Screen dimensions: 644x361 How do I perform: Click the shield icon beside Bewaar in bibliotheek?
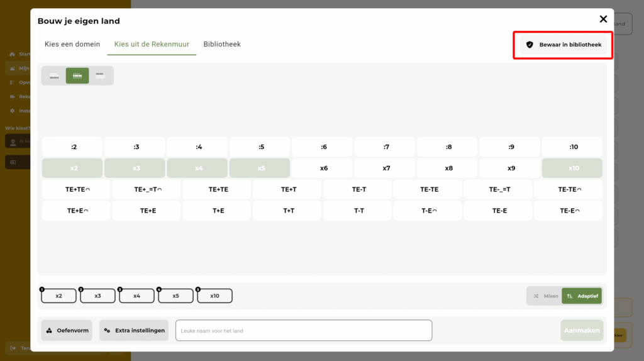pyautogui.click(x=530, y=45)
